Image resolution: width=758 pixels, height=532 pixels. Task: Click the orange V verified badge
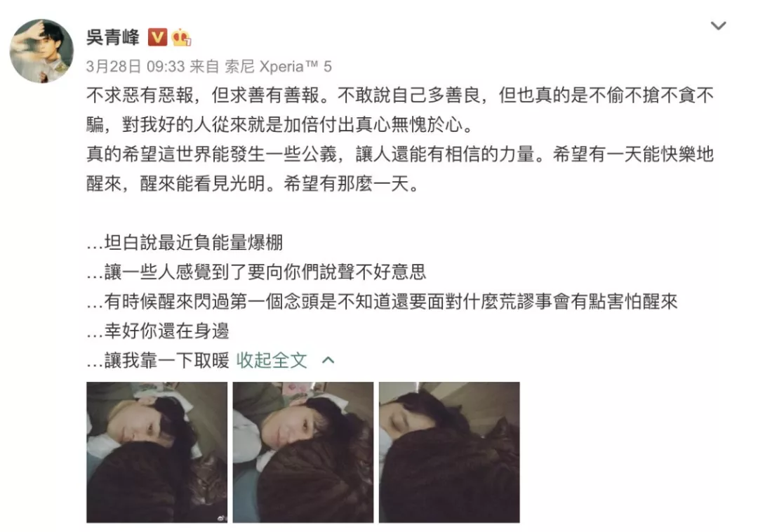(157, 37)
